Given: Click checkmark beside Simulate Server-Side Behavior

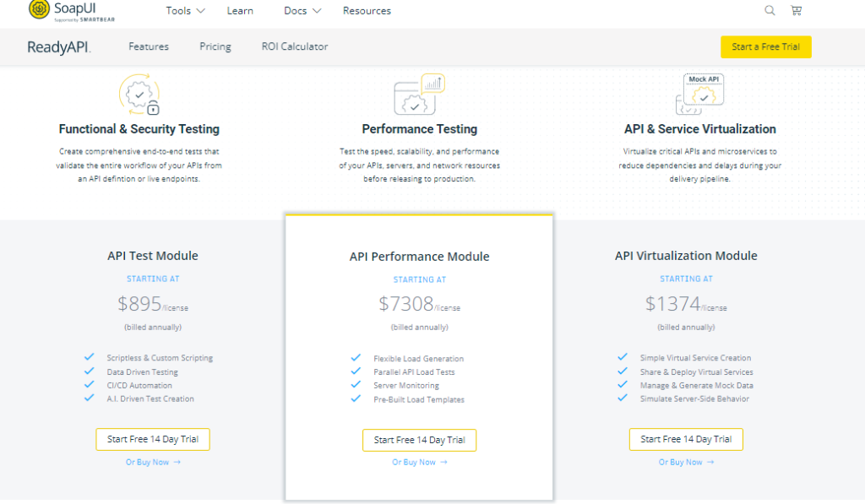Looking at the screenshot, I should point(623,398).
